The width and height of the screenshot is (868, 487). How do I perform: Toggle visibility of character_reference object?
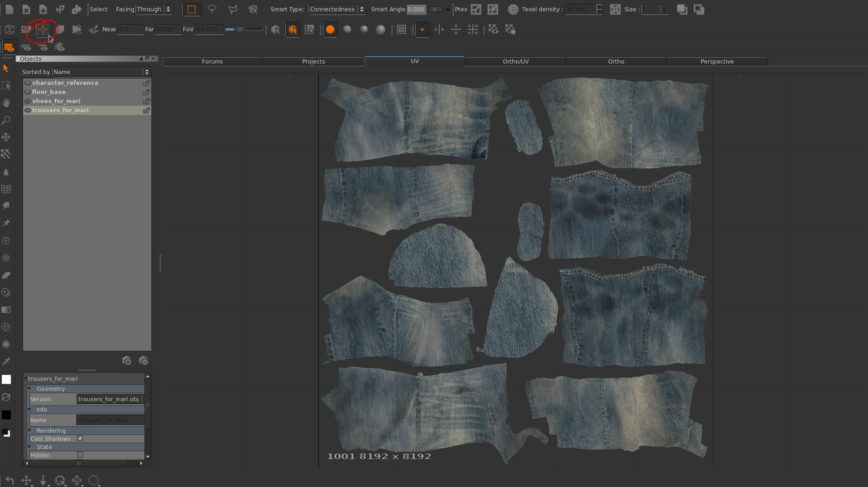pos(27,83)
